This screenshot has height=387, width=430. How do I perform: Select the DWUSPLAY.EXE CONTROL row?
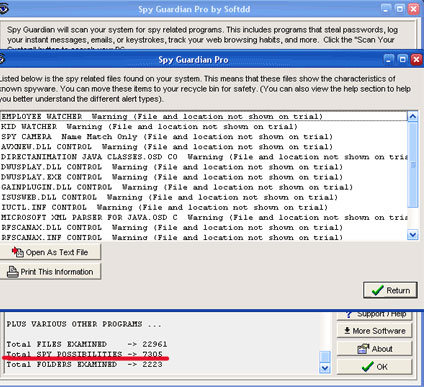point(203,177)
